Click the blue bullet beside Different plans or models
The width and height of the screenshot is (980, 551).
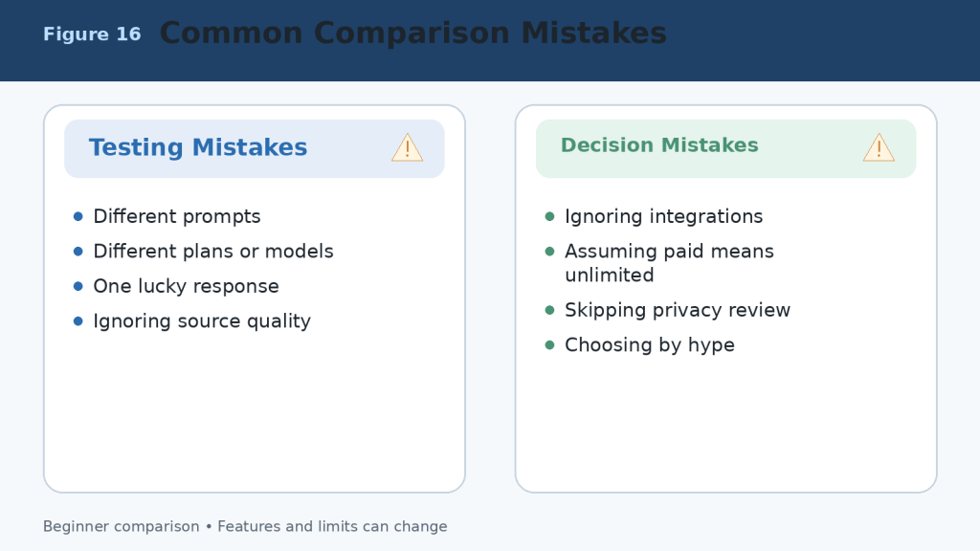(78, 252)
